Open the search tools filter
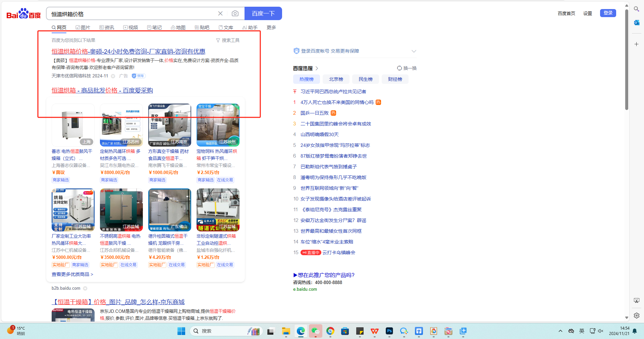Image resolution: width=644 pixels, height=339 pixels. point(228,40)
